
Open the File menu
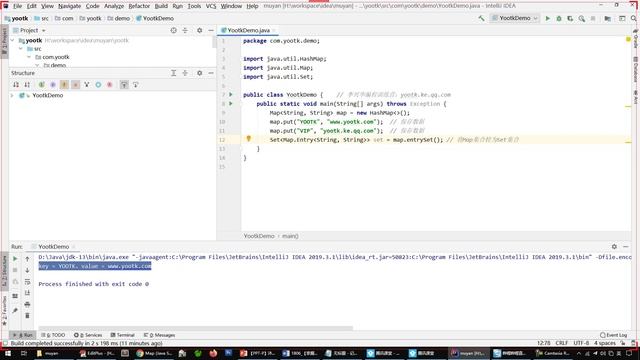pyautogui.click(x=18, y=6)
